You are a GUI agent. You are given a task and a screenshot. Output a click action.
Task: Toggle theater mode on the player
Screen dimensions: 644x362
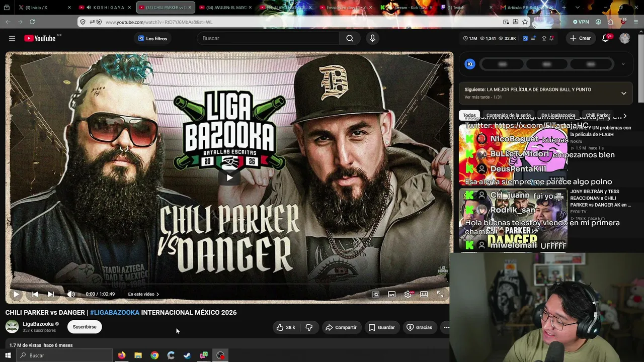click(424, 294)
